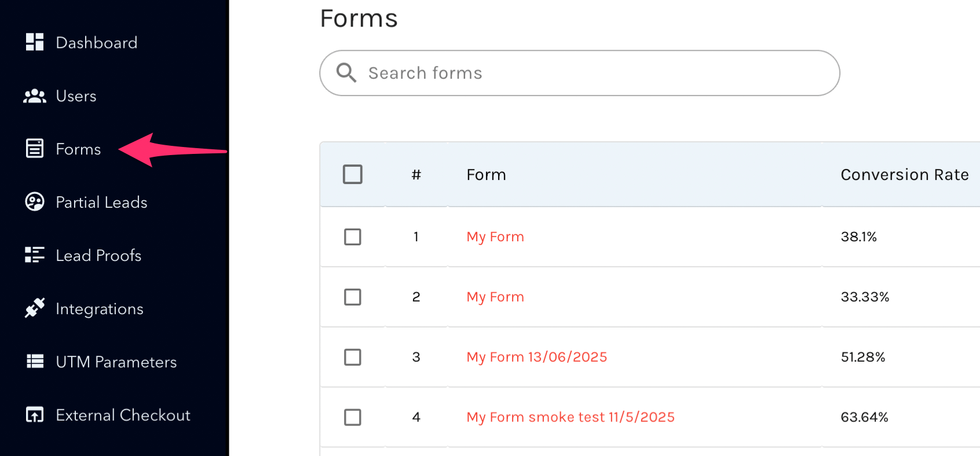Click the Lead Proofs list icon
Image resolution: width=980 pixels, height=456 pixels.
pyautogui.click(x=35, y=255)
